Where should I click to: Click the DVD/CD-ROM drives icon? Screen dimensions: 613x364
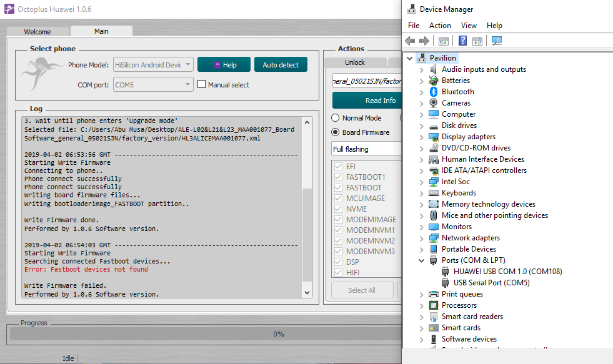tap(433, 148)
